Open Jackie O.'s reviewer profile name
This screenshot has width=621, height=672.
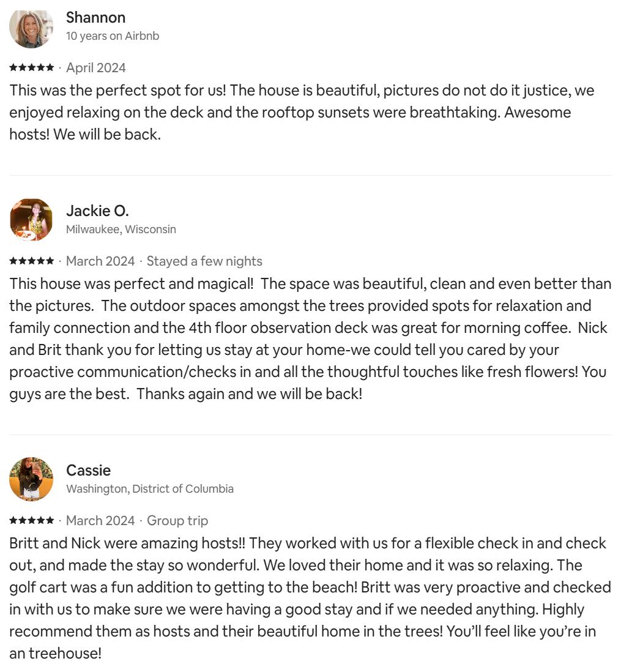click(x=97, y=211)
